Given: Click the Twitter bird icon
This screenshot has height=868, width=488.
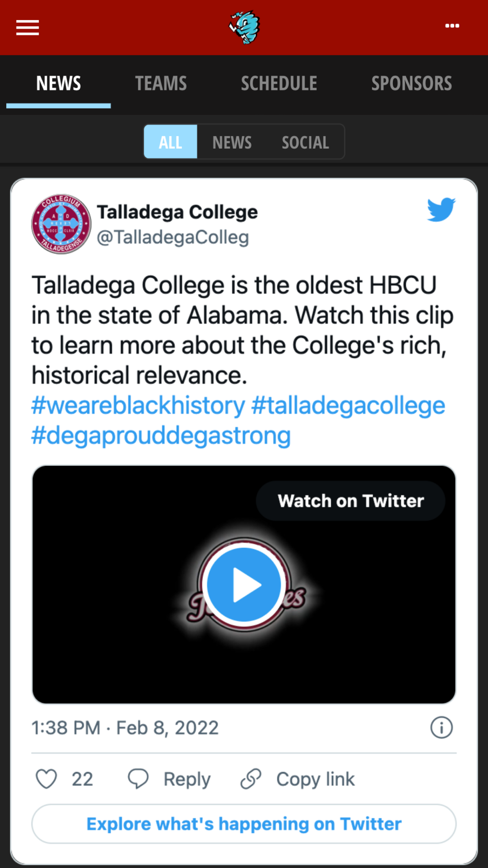Looking at the screenshot, I should (441, 209).
